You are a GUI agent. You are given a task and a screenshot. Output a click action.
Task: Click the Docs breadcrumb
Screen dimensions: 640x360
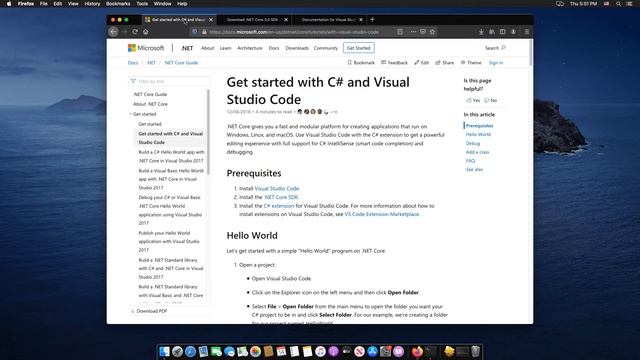point(133,63)
